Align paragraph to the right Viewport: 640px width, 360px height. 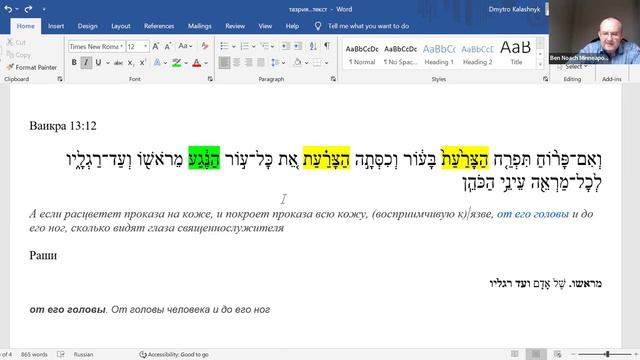pyautogui.click(x=249, y=63)
